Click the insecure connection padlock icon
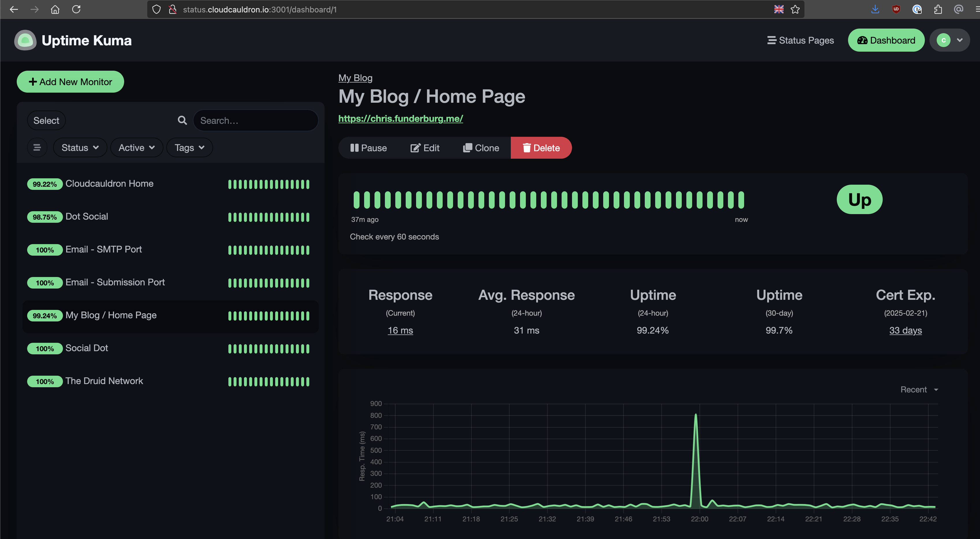This screenshot has height=539, width=980. (x=172, y=10)
